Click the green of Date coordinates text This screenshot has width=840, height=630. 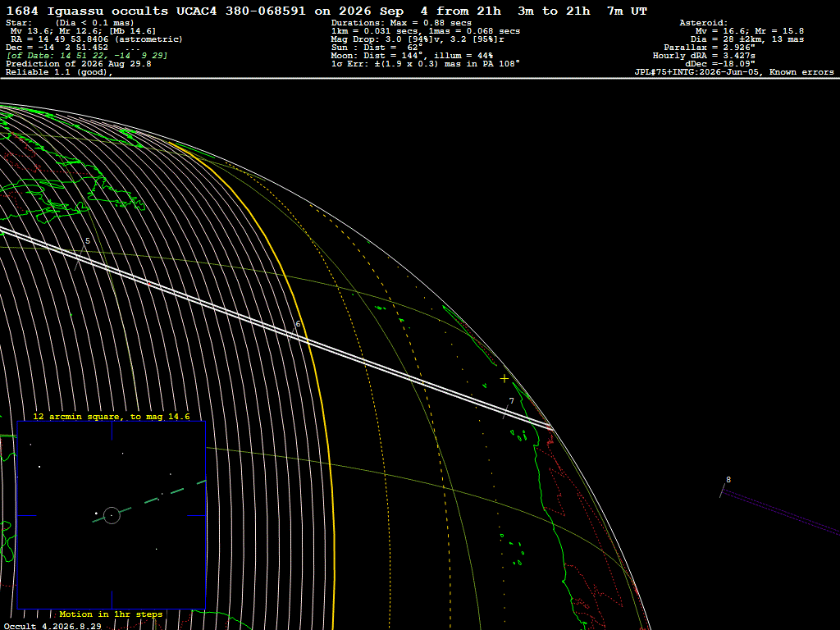coord(87,56)
